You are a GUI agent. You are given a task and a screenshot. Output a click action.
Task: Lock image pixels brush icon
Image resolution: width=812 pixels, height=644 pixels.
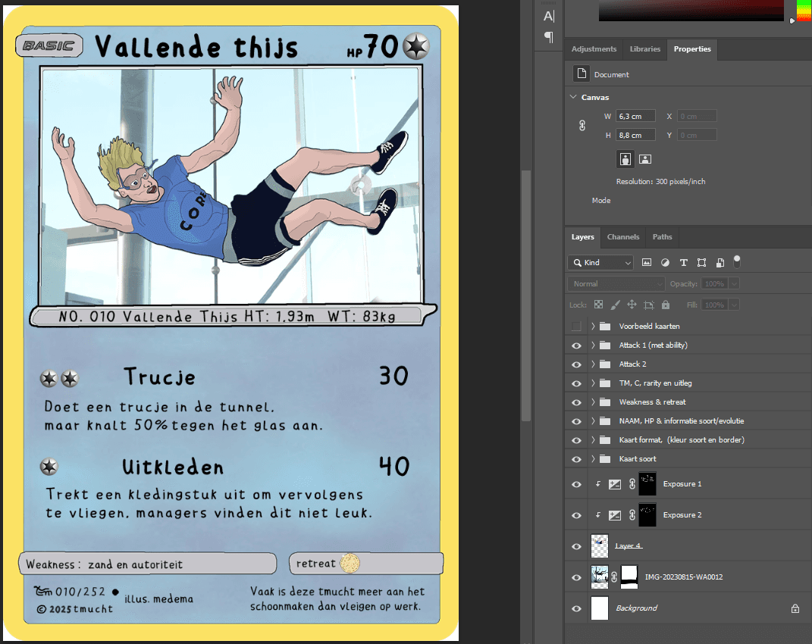pos(615,305)
